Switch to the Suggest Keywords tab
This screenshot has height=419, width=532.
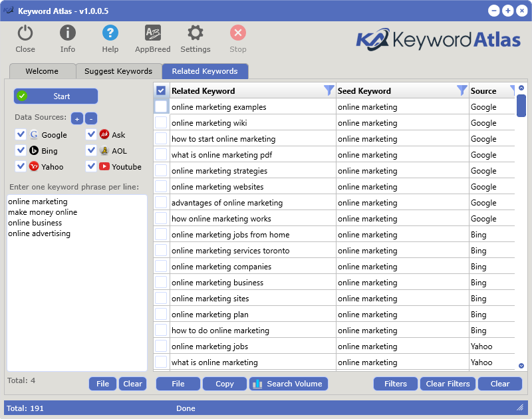[118, 70]
